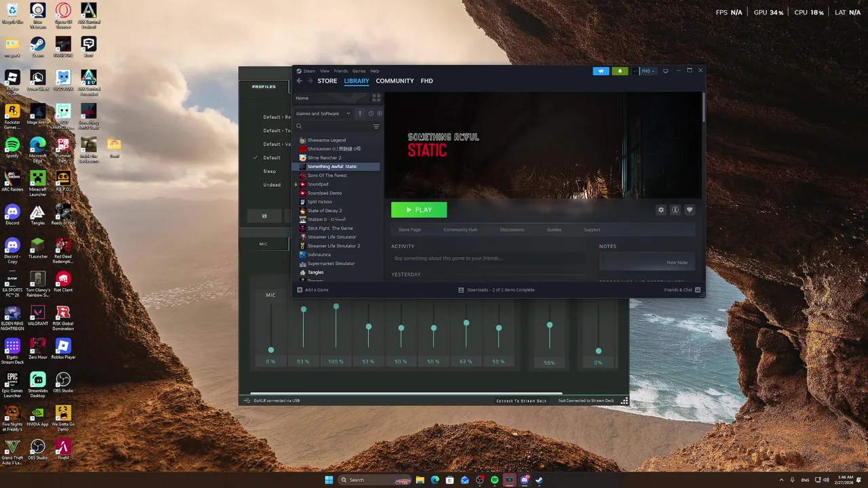The width and height of the screenshot is (868, 488).
Task: Open the Friends menu in Steam
Action: click(340, 70)
